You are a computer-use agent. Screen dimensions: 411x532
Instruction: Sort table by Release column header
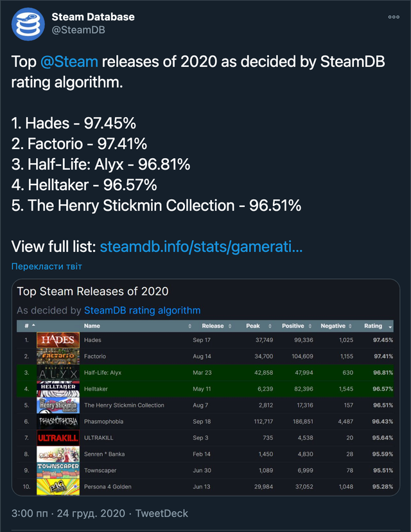point(213,326)
